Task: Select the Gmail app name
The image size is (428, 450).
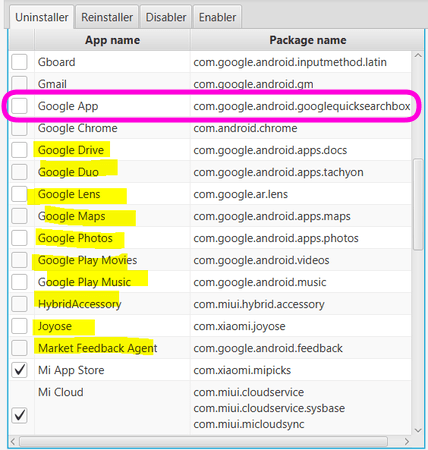Action: click(52, 84)
